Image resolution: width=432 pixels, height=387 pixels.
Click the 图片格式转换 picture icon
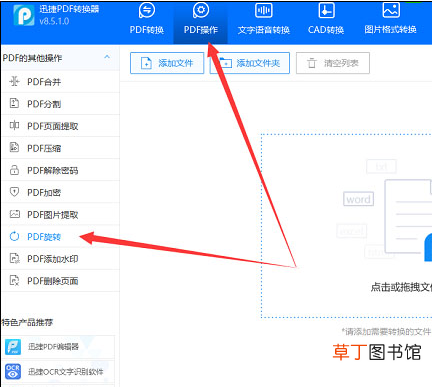tap(391, 10)
